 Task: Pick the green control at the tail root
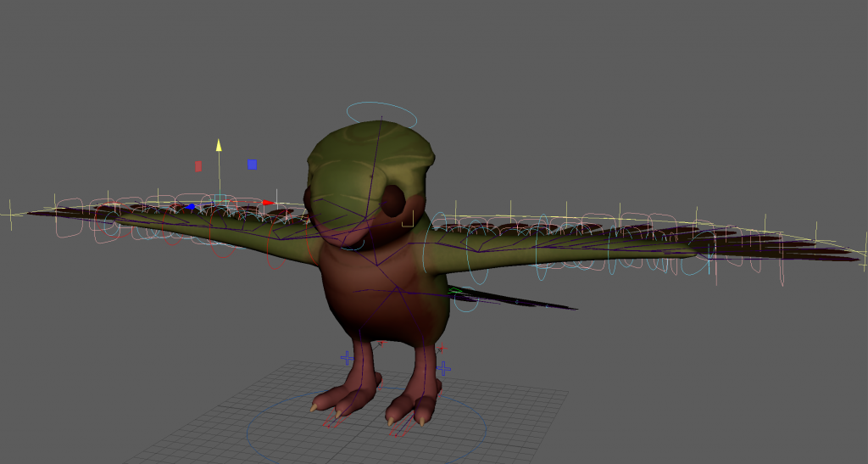click(x=456, y=292)
